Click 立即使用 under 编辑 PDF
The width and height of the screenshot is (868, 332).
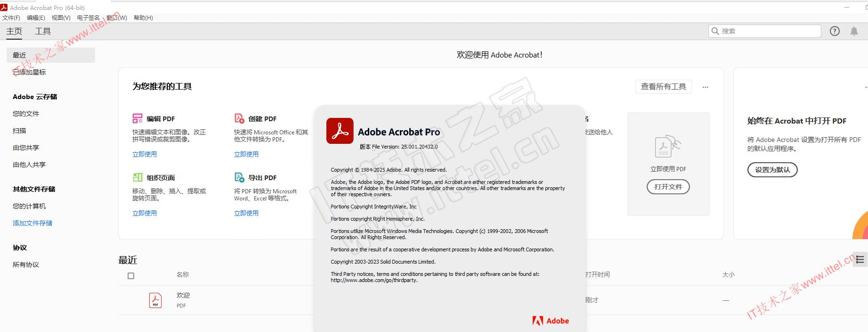(145, 154)
